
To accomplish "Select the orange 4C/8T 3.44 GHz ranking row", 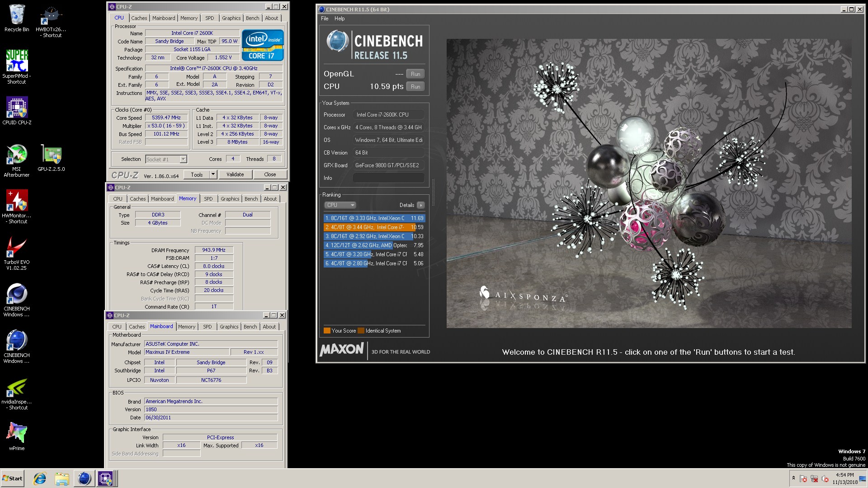I will click(x=374, y=227).
